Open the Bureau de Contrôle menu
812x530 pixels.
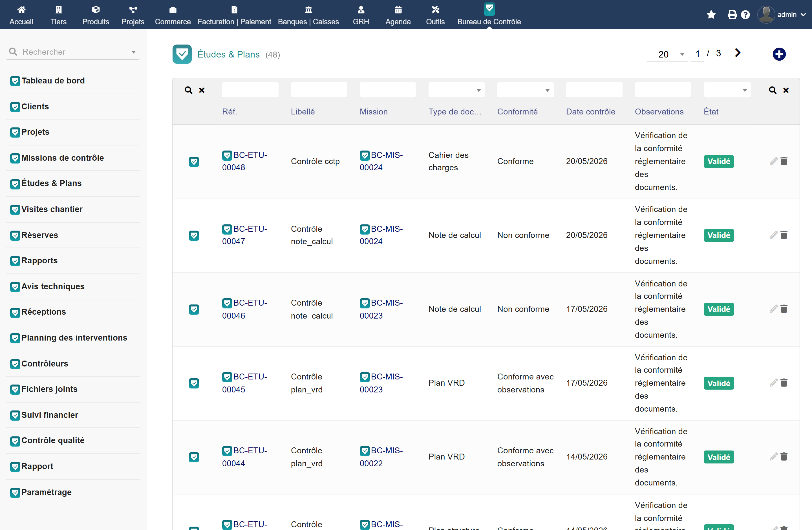tap(489, 15)
